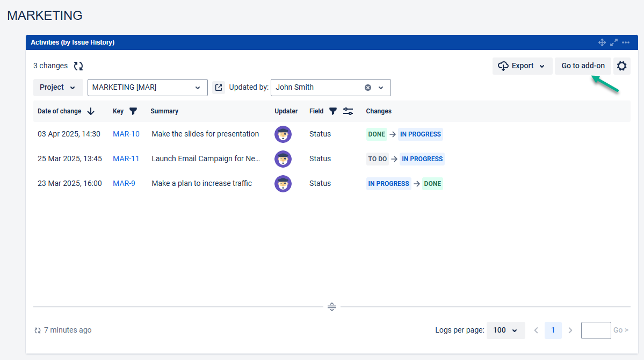Open issue MAR-11 link

[x=126, y=159]
